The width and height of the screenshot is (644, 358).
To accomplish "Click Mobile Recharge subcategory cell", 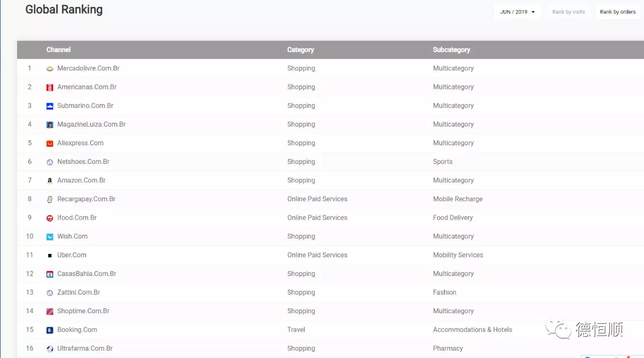I will click(x=458, y=199).
